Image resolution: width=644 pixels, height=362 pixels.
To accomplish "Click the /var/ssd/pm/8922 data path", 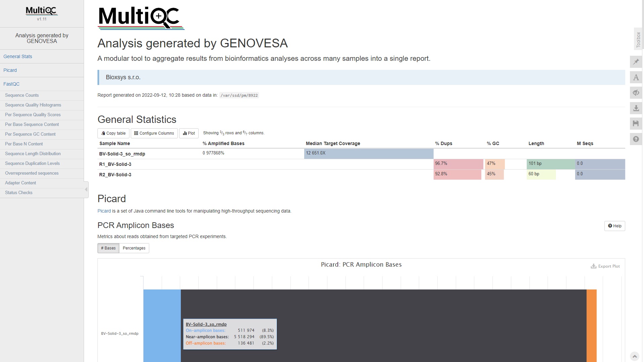I will [239, 95].
